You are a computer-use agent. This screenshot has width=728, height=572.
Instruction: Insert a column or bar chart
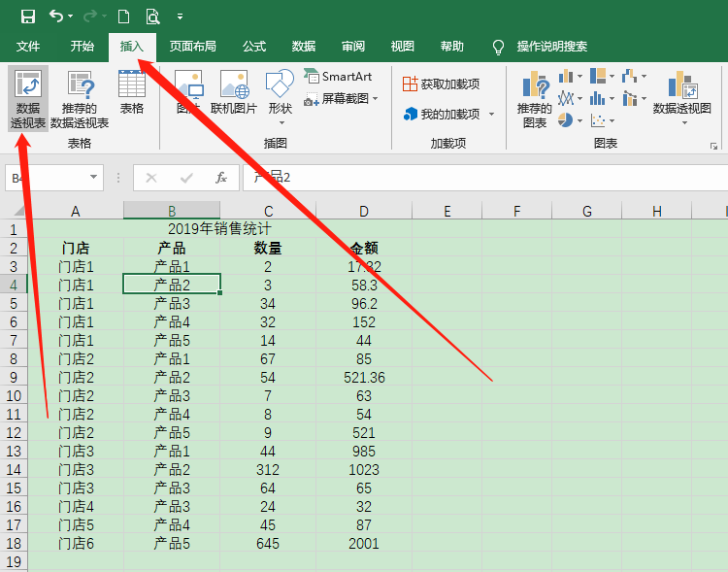point(570,76)
